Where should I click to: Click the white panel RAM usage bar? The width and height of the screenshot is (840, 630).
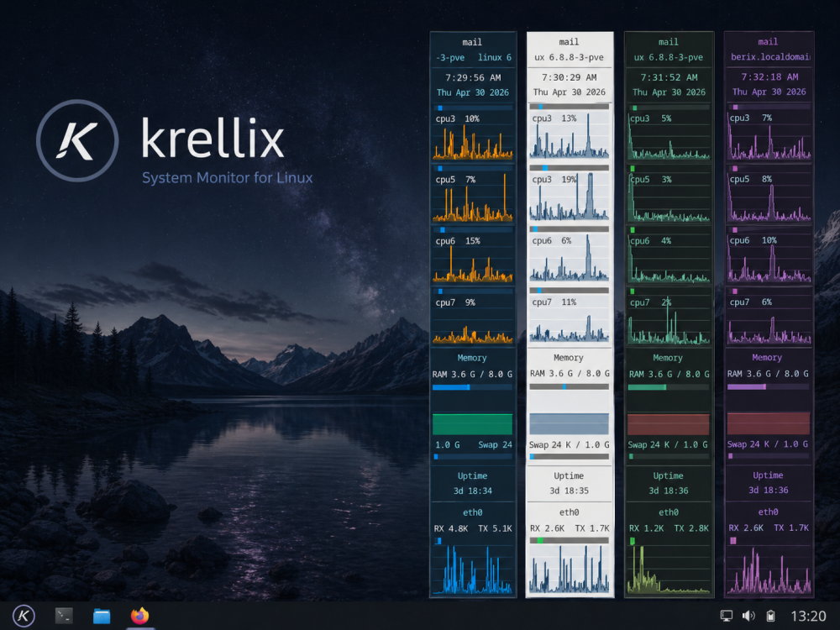coord(570,386)
